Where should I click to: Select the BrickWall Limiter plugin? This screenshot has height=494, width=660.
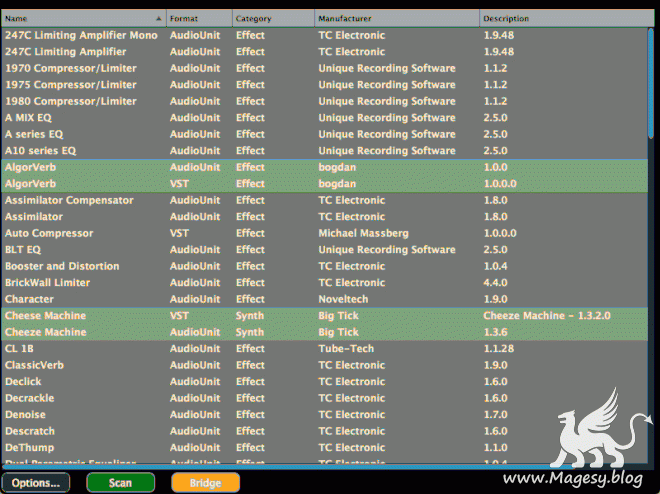pos(325,283)
